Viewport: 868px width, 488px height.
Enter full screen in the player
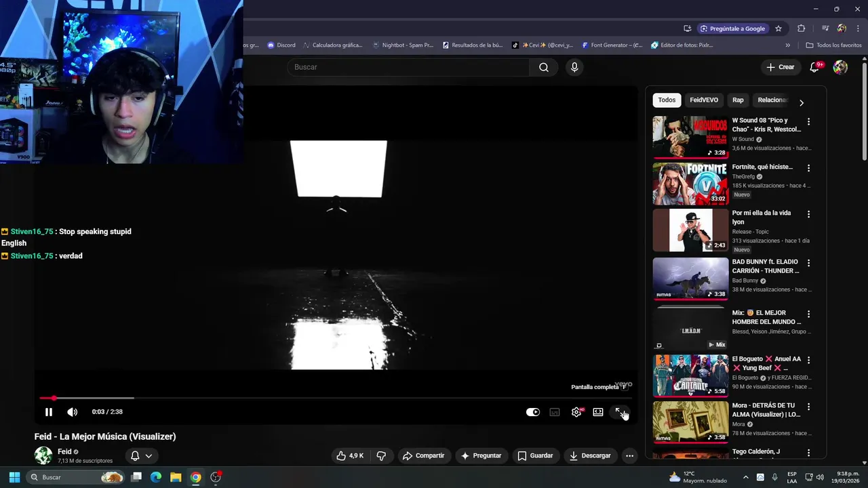click(x=619, y=412)
